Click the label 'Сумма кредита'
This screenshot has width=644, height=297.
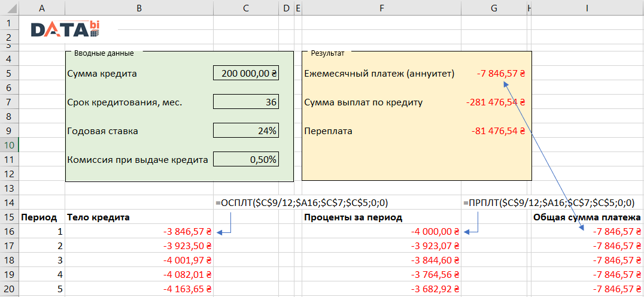102,74
